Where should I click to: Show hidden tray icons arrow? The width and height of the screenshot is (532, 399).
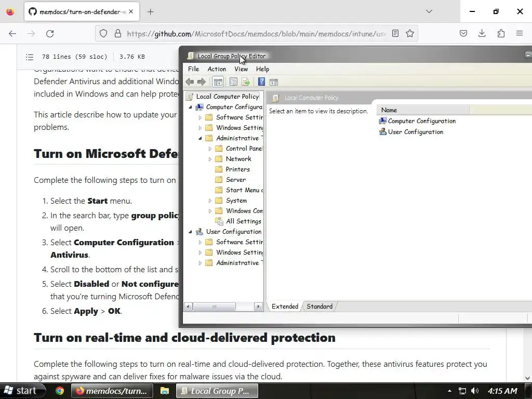[449, 391]
